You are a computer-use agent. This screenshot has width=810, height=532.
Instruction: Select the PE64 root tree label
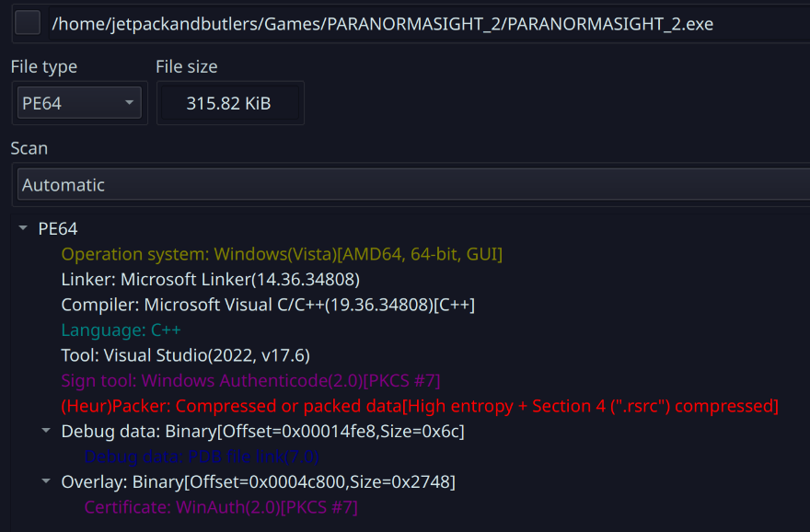point(58,229)
